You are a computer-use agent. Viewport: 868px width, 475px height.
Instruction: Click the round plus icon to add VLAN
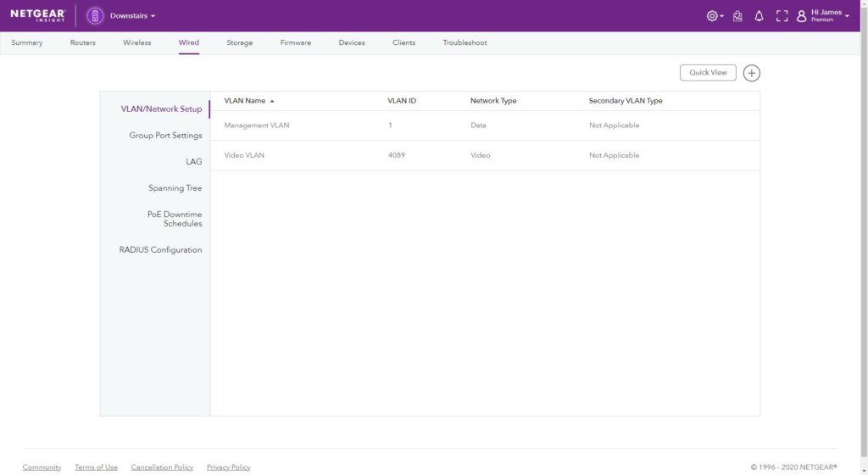[x=751, y=73]
